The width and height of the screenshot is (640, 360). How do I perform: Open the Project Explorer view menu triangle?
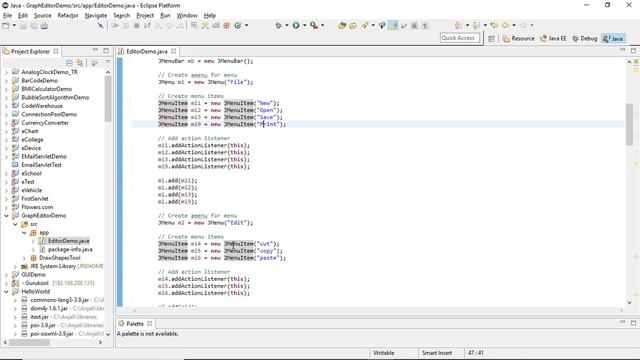pyautogui.click(x=108, y=62)
